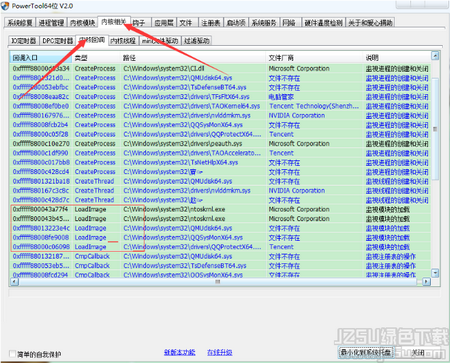The height and width of the screenshot is (363, 450).
Task: Open the 应用层 tab
Action: tap(164, 23)
